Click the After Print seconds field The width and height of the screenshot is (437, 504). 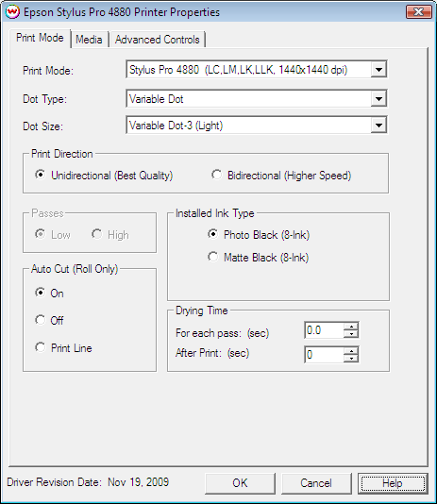(324, 355)
